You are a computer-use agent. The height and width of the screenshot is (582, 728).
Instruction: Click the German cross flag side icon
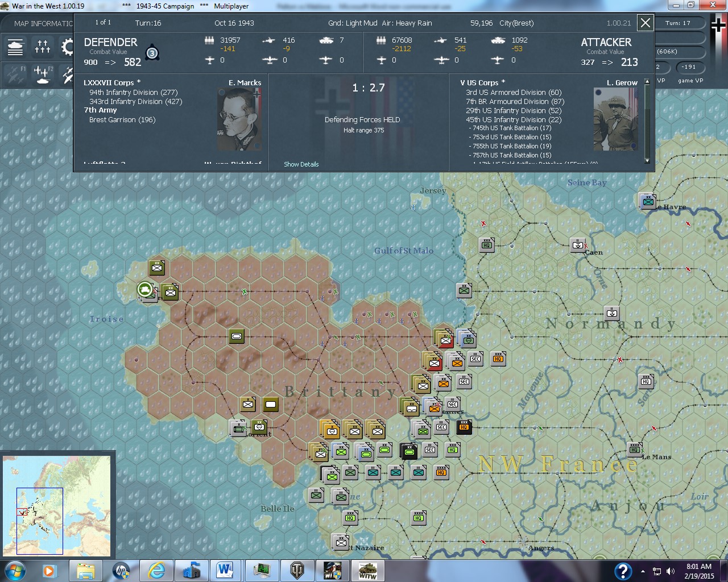click(718, 26)
